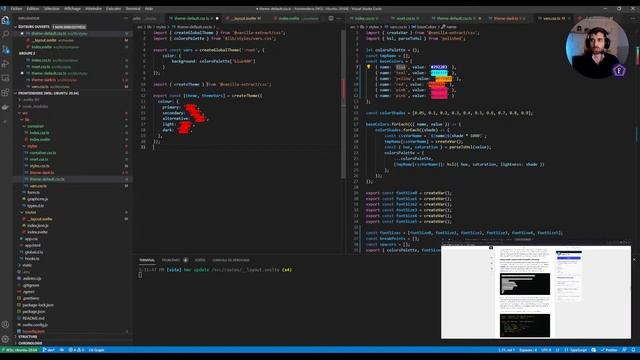
Task: Open the Aide menu
Action: [149, 8]
